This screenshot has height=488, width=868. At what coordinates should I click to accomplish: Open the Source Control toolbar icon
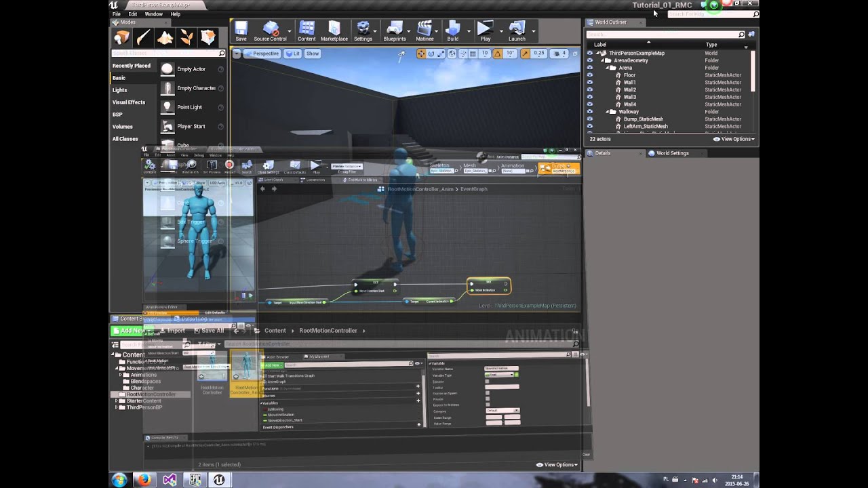[270, 31]
